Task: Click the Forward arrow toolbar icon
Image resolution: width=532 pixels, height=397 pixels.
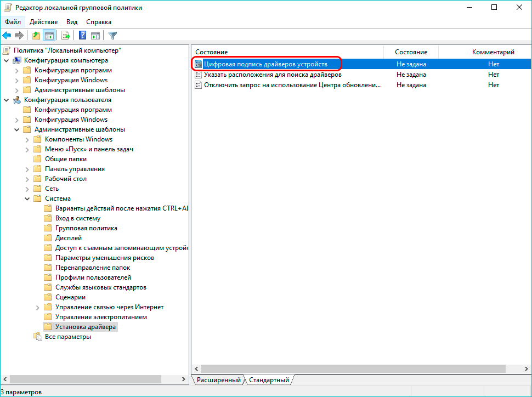Action: [19, 35]
